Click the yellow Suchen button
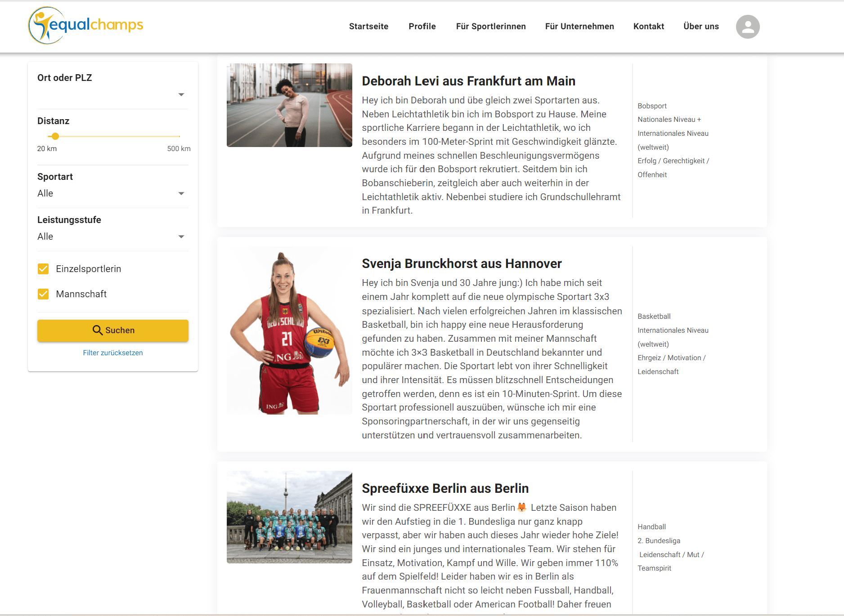This screenshot has width=844, height=616. point(113,330)
